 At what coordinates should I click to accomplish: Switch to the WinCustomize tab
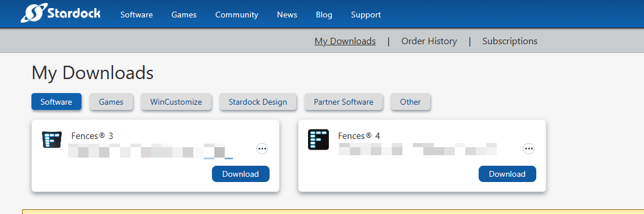[x=176, y=102]
